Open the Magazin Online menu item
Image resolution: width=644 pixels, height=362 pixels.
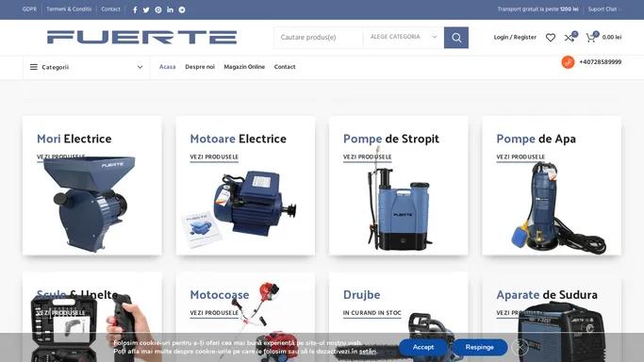coord(244,67)
